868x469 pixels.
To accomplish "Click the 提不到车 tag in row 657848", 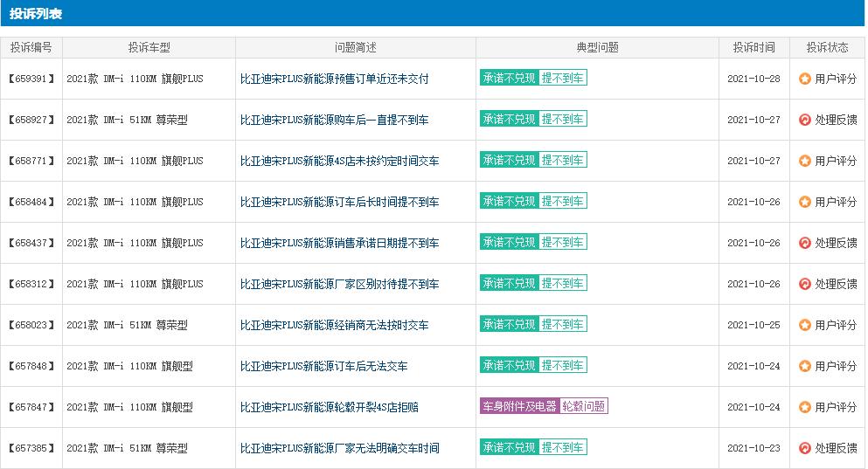I will pyautogui.click(x=562, y=366).
